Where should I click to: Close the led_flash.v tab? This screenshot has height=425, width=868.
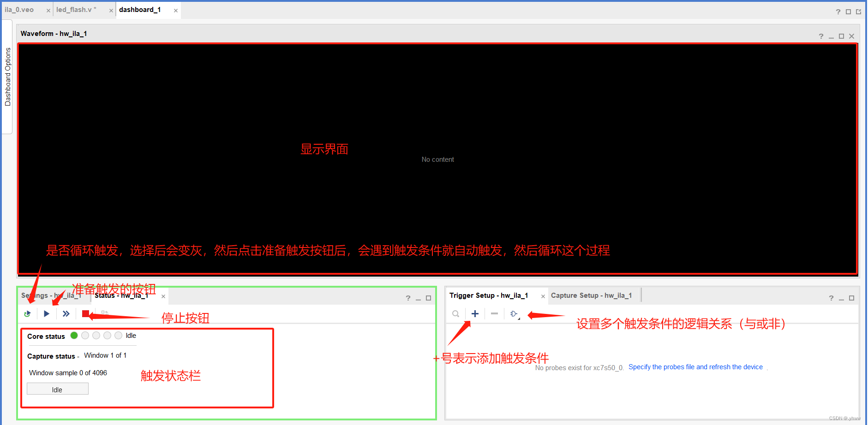tap(111, 11)
